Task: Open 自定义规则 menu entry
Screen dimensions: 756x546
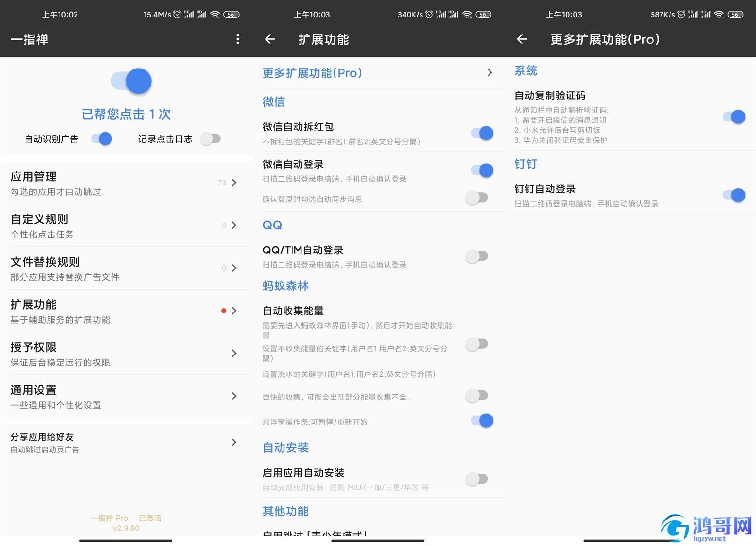Action: point(126,225)
